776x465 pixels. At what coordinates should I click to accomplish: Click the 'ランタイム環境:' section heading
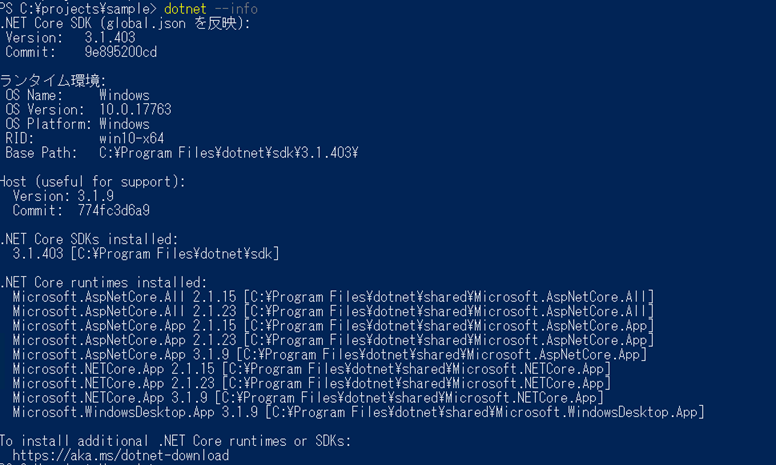(53, 80)
